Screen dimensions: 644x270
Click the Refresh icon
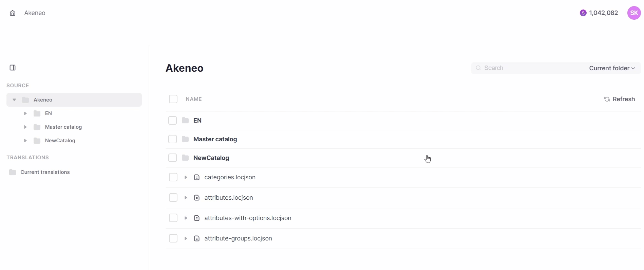point(607,99)
